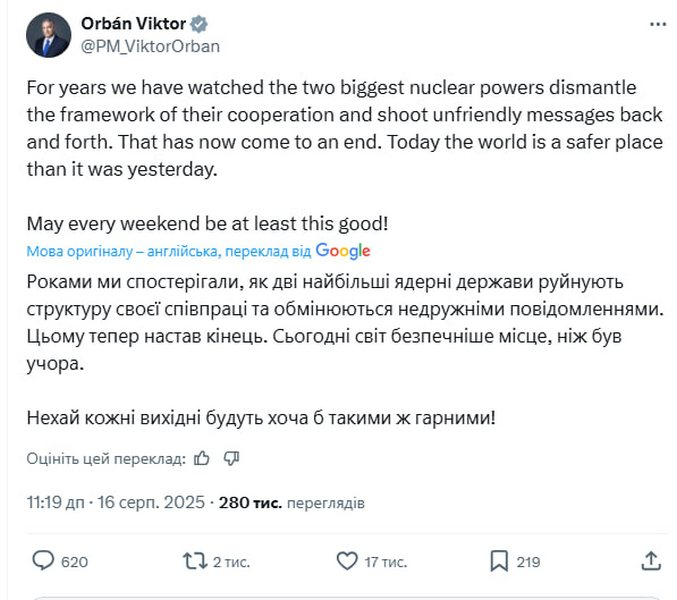
Task: Open the three-dot more options menu
Action: click(658, 25)
